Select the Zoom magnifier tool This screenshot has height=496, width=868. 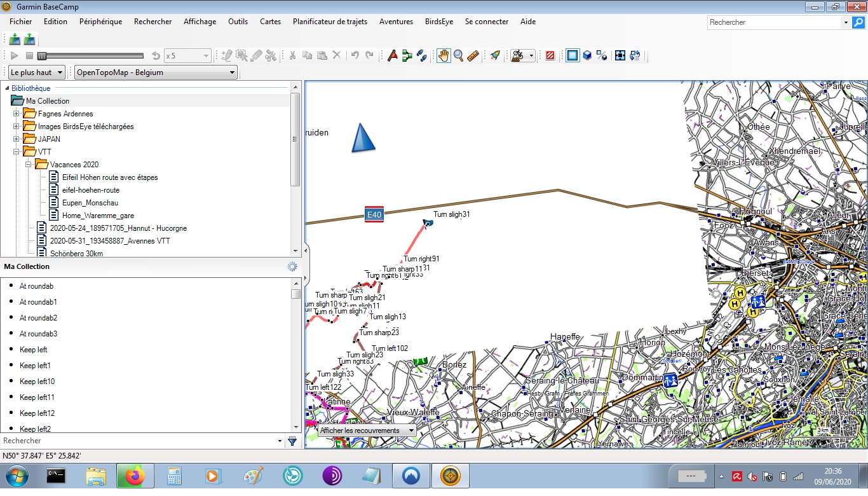coord(458,56)
